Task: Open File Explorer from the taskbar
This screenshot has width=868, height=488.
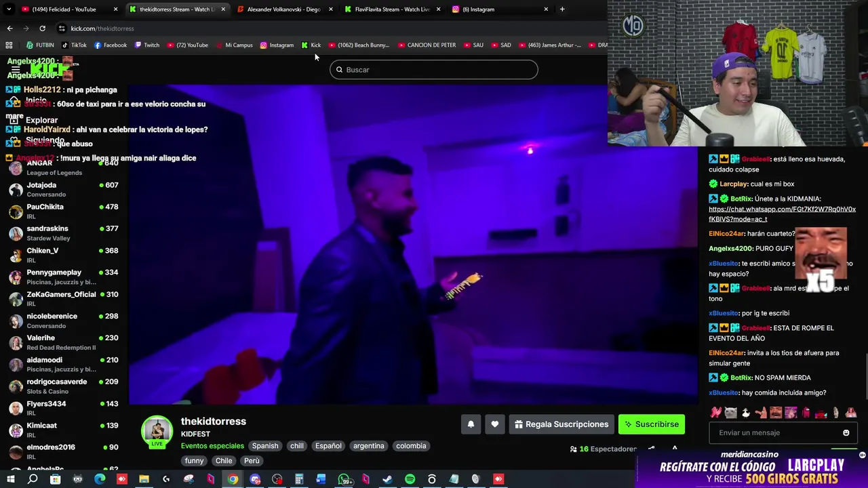Action: point(144,479)
